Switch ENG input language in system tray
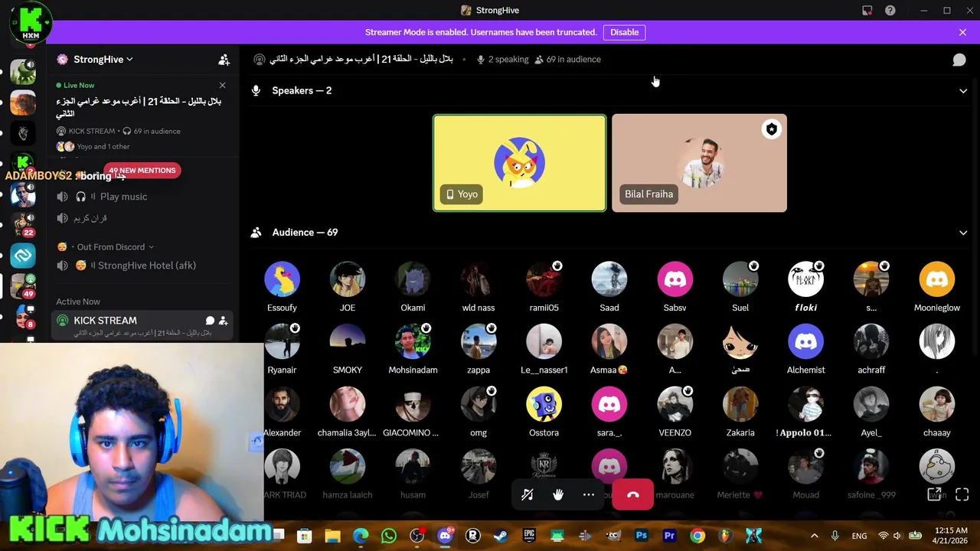The height and width of the screenshot is (551, 980). [859, 536]
